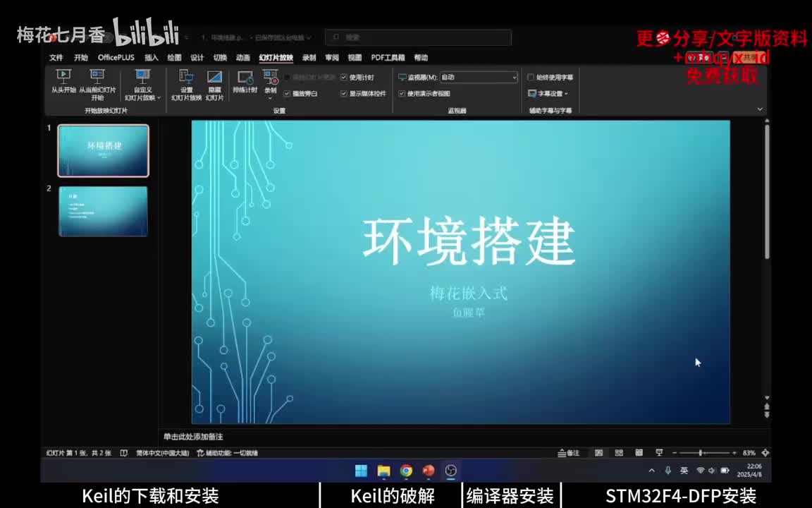Click language 简体中文(中国大陆) in status bar
The image size is (812, 508).
pyautogui.click(x=163, y=452)
